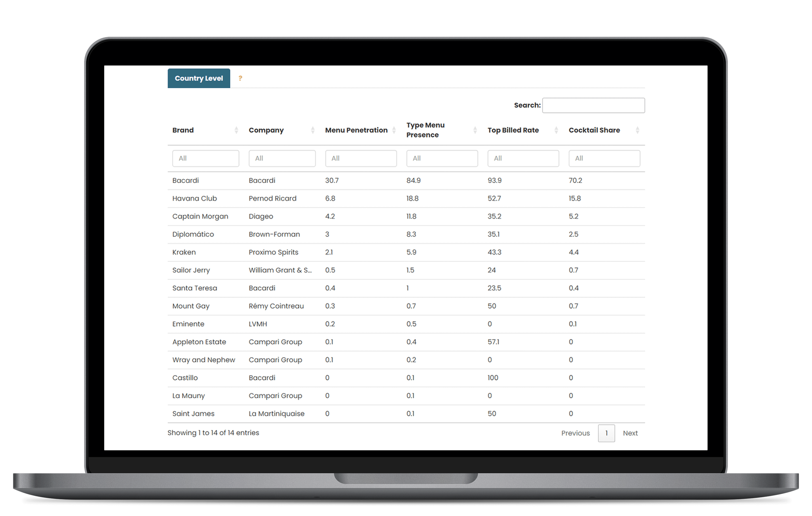
Task: Click the Type Menu Presence sort arrows
Action: click(x=475, y=130)
